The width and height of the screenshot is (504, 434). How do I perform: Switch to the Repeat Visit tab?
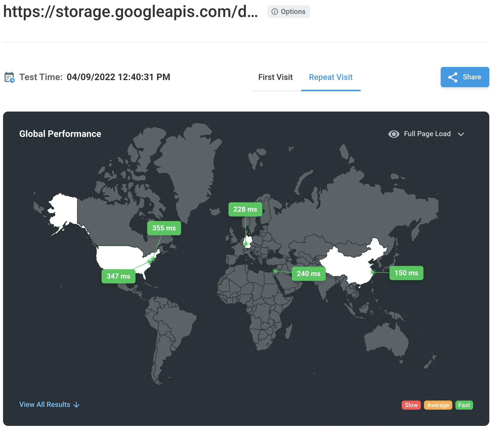coord(331,77)
